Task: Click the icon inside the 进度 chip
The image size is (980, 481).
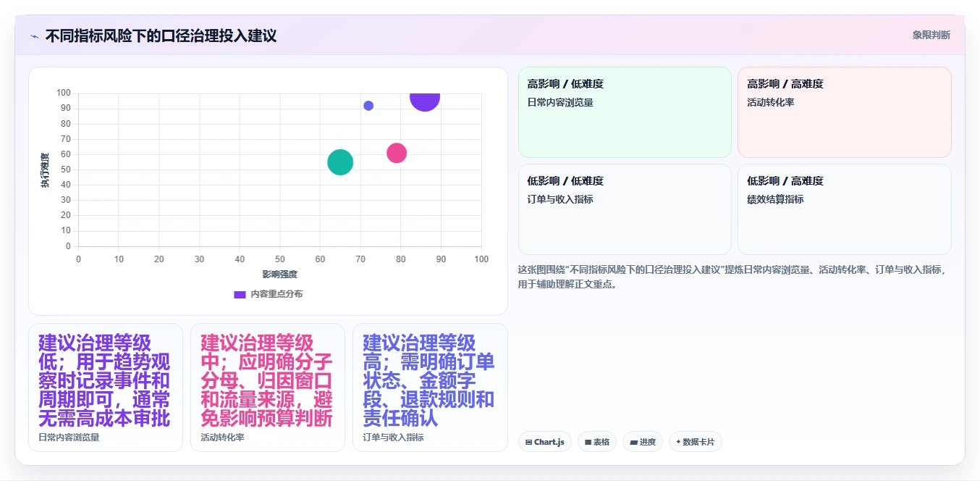Action: (x=633, y=442)
